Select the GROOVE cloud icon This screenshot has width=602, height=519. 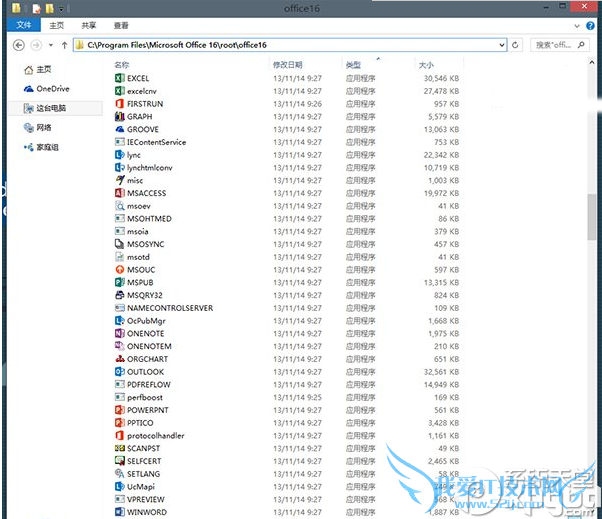tap(120, 129)
